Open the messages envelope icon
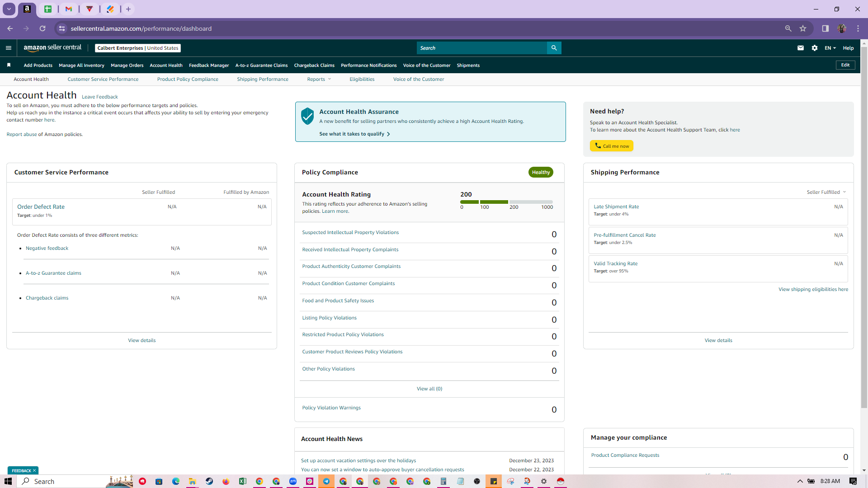 [801, 48]
